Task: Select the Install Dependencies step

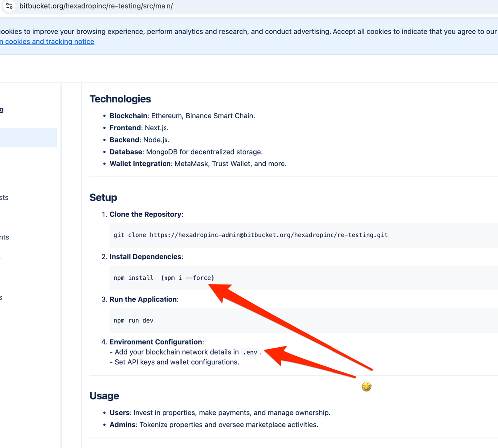Action: (147, 257)
